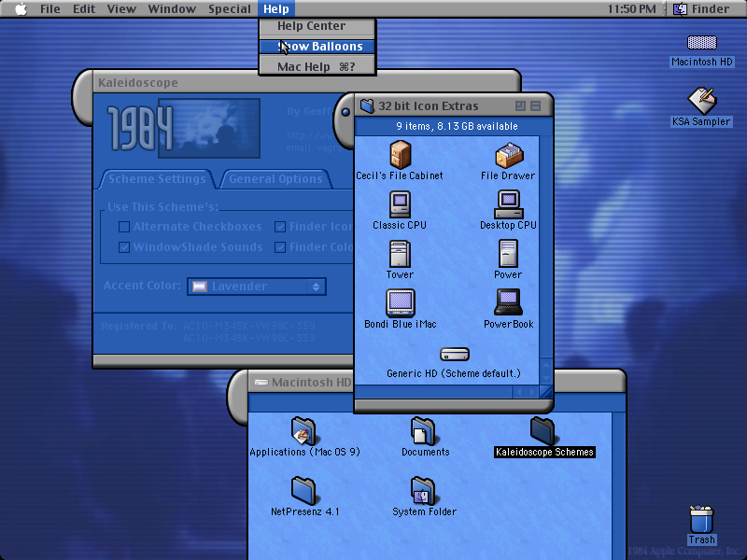Select the Classic CPU icon
Viewport: 747px width, 560px height.
pos(400,204)
